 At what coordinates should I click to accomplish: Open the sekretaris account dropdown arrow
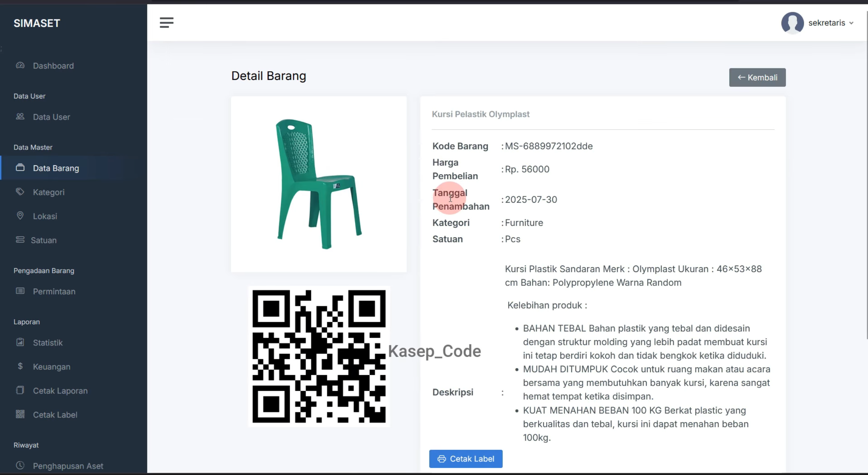[851, 23]
